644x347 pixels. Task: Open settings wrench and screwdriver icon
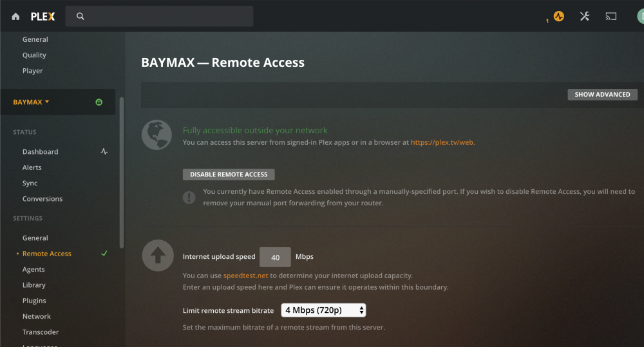[x=585, y=17]
